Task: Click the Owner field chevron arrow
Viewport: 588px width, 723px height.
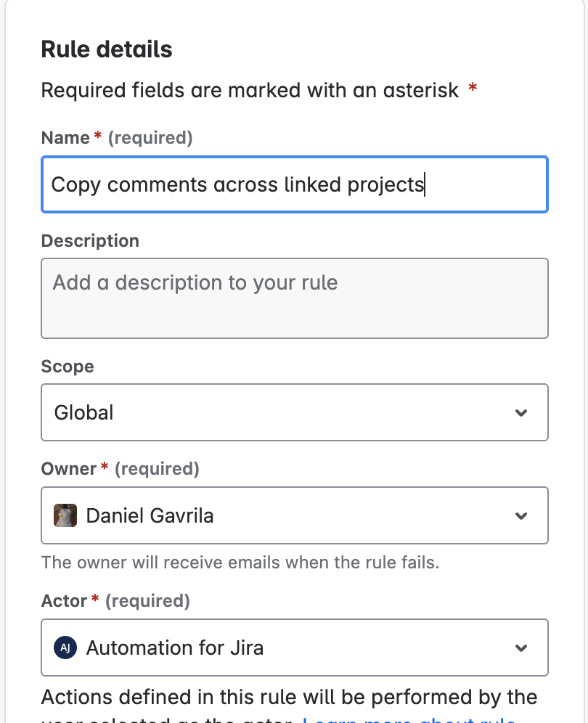Action: [520, 516]
